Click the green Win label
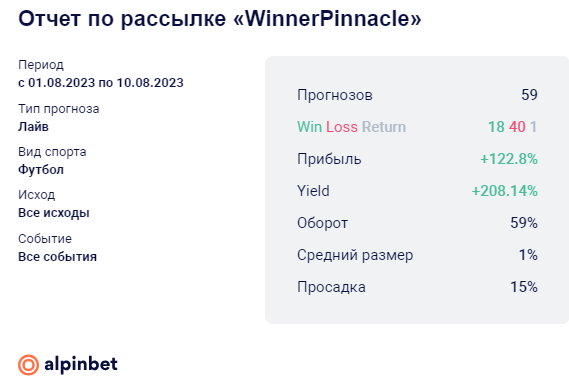The height and width of the screenshot is (385, 569). pos(309,127)
